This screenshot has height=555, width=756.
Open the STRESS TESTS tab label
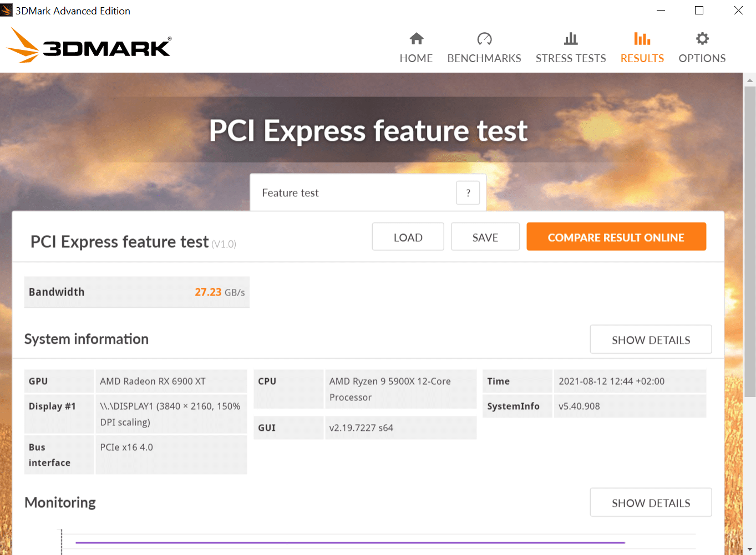pyautogui.click(x=571, y=58)
